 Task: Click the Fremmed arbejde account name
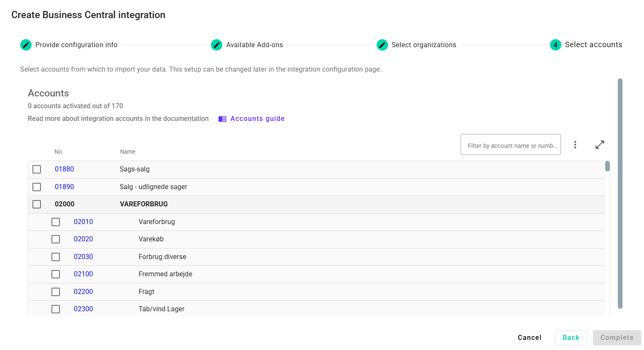point(165,274)
